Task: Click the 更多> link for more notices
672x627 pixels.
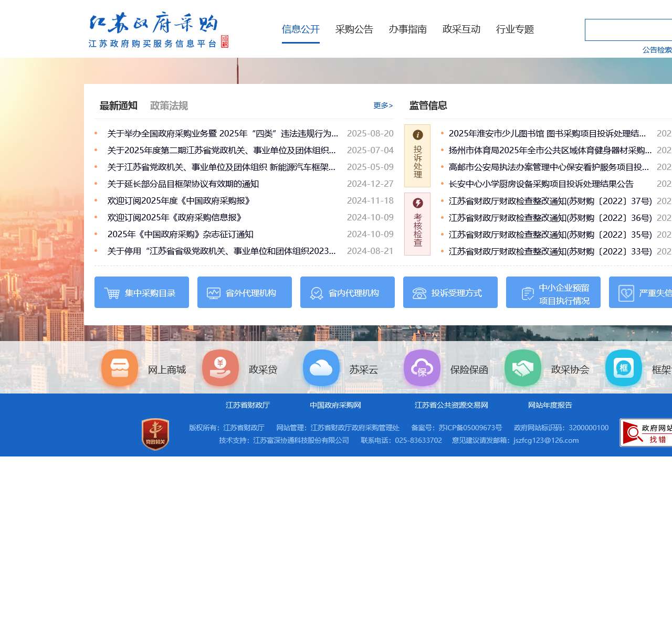Action: pyautogui.click(x=383, y=105)
